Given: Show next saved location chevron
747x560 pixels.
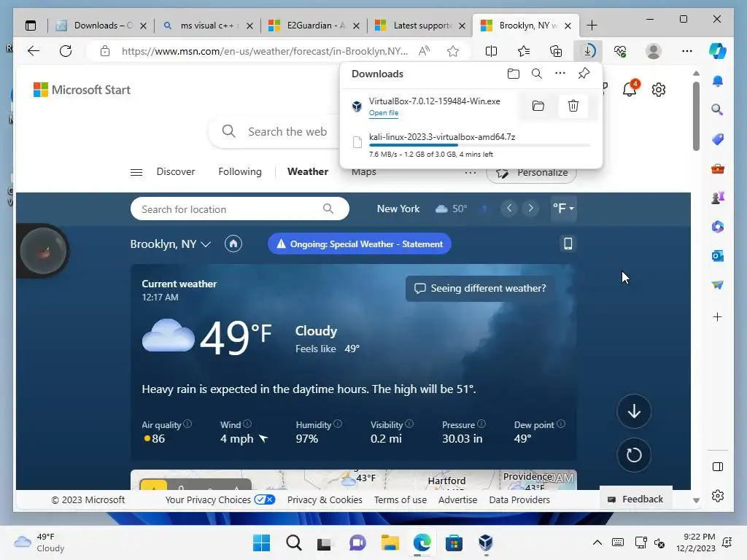Looking at the screenshot, I should tap(531, 208).
